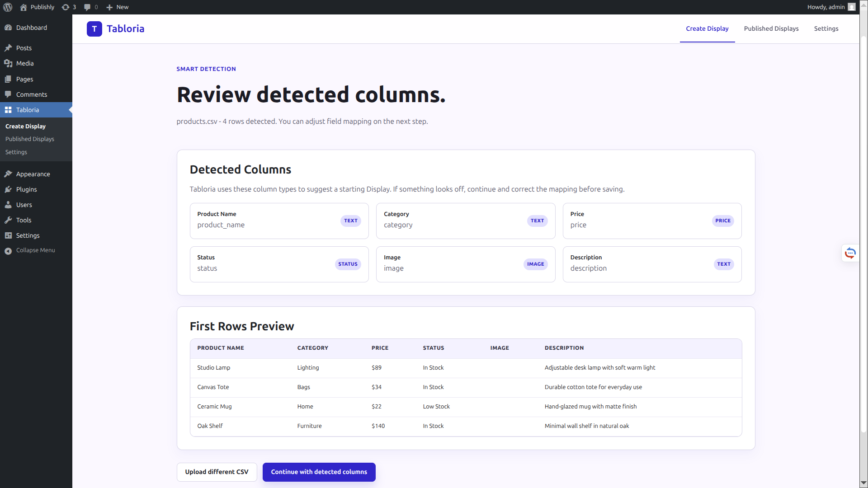Click the Collapse Menu arrow icon
Image resolution: width=868 pixels, height=488 pixels.
pos(8,251)
